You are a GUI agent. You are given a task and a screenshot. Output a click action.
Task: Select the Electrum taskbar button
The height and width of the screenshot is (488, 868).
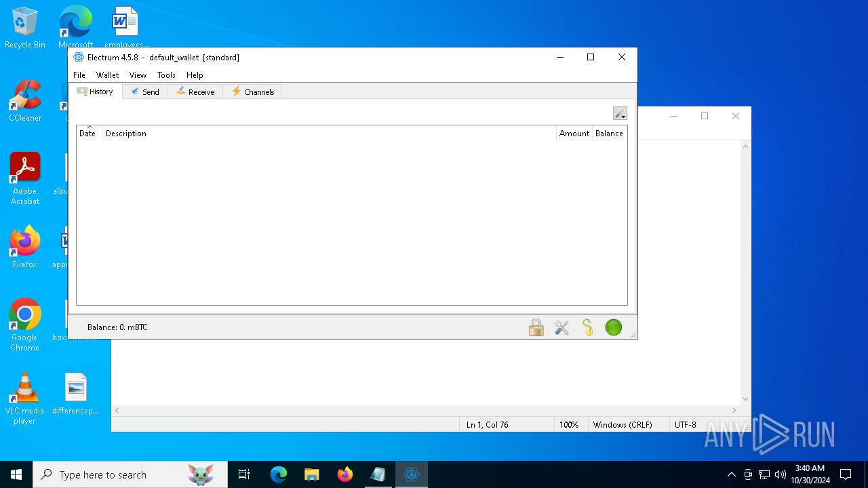tap(412, 474)
